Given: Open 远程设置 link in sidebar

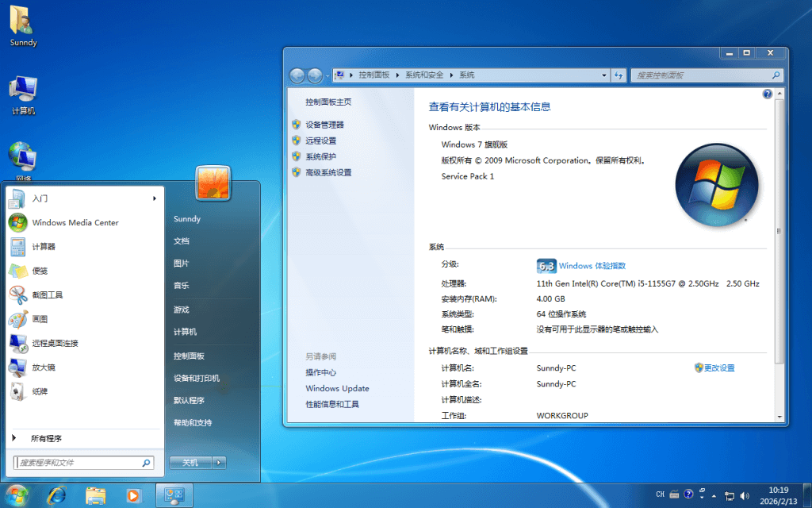Looking at the screenshot, I should 320,140.
